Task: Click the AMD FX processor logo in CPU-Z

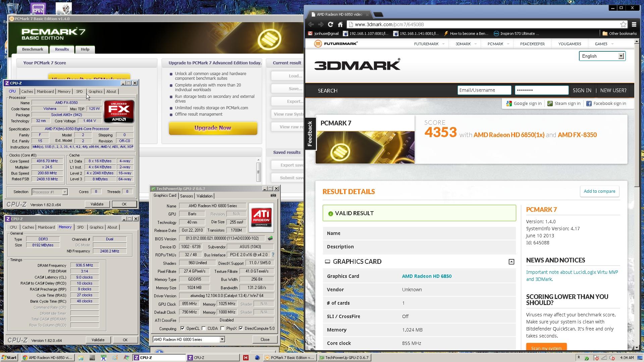Action: tap(119, 111)
